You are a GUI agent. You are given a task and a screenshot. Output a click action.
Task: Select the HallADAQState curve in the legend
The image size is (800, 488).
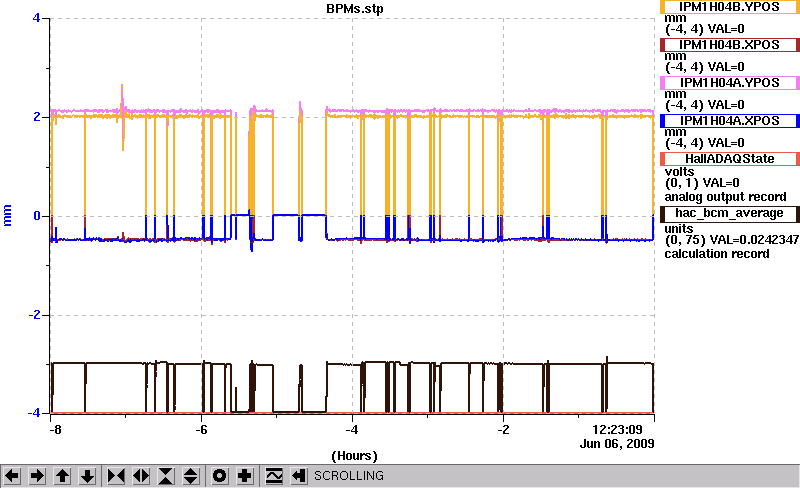(x=730, y=159)
